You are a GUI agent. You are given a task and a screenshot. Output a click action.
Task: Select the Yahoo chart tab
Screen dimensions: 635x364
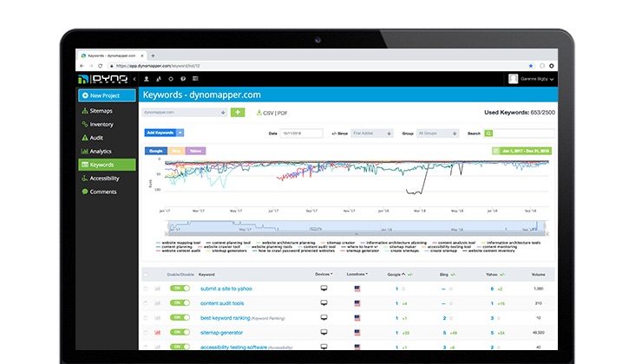195,151
